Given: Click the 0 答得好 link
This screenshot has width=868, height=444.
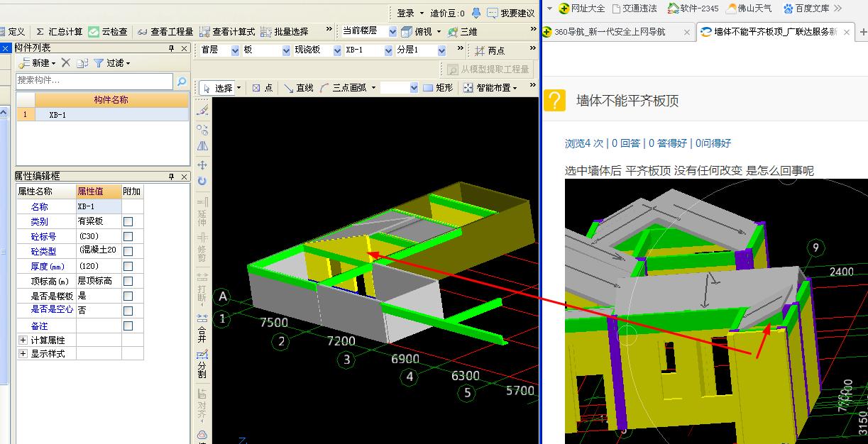Looking at the screenshot, I should point(668,143).
